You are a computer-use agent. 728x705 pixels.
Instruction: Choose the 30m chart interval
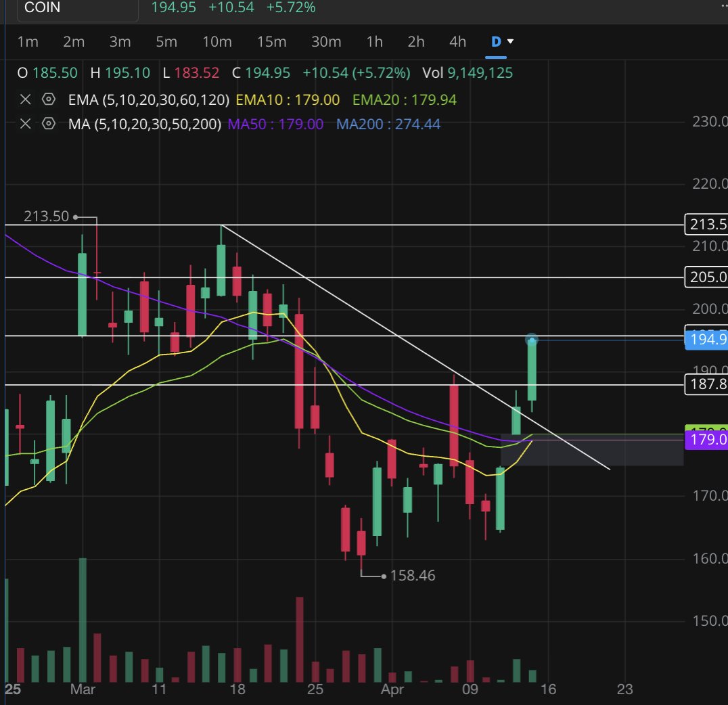326,42
